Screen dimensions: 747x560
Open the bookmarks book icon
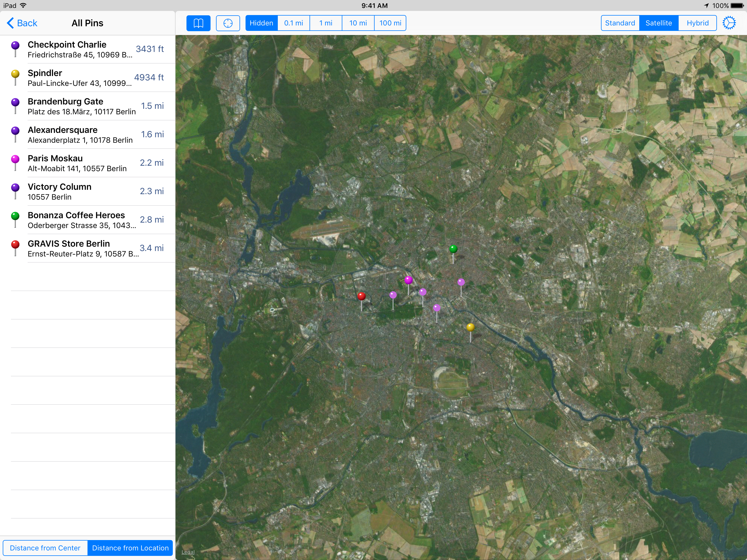(x=198, y=23)
